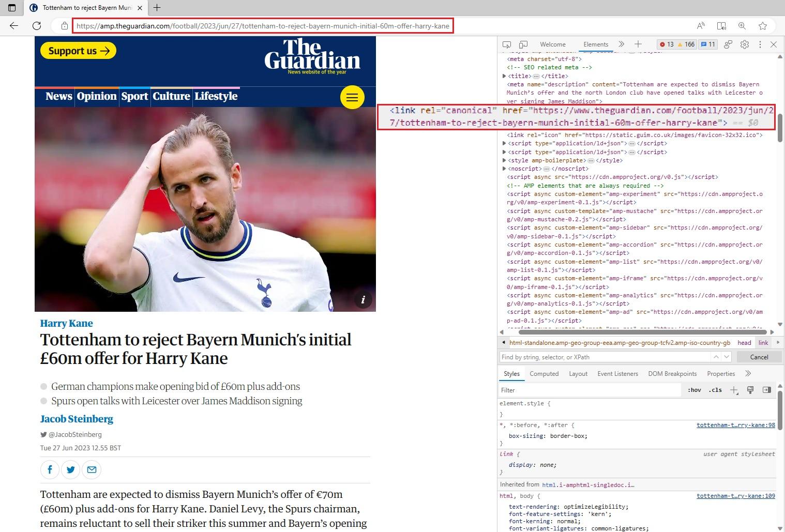The image size is (785, 532).
Task: Click the Support us button
Action: pyautogui.click(x=78, y=50)
